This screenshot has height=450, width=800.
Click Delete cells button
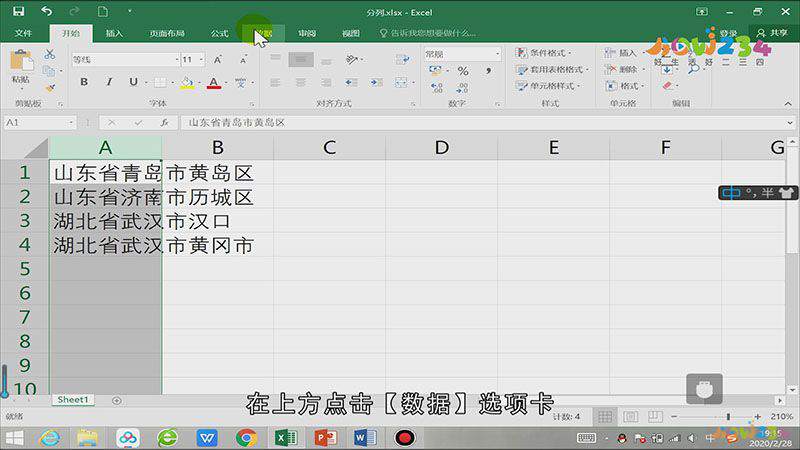click(x=621, y=69)
